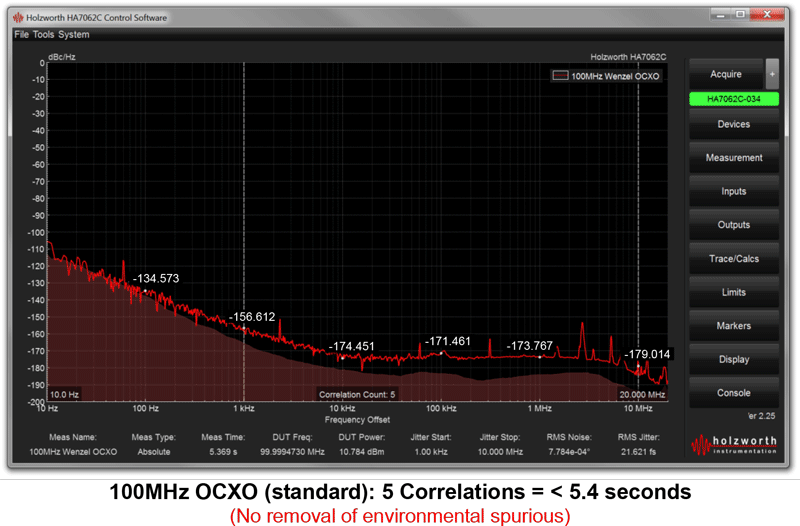Click the RMS Jitter value 21.621 fs
Viewport: 800px width, 526px height.
[x=638, y=452]
